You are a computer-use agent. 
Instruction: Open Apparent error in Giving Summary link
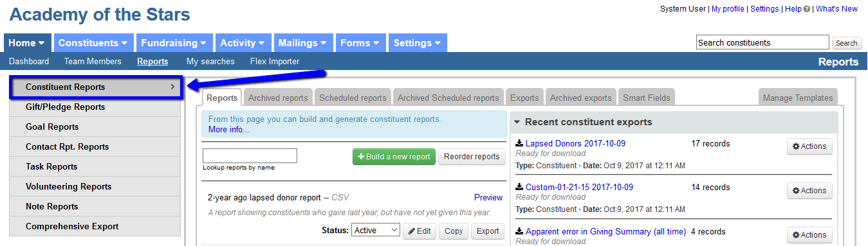pyautogui.click(x=605, y=231)
